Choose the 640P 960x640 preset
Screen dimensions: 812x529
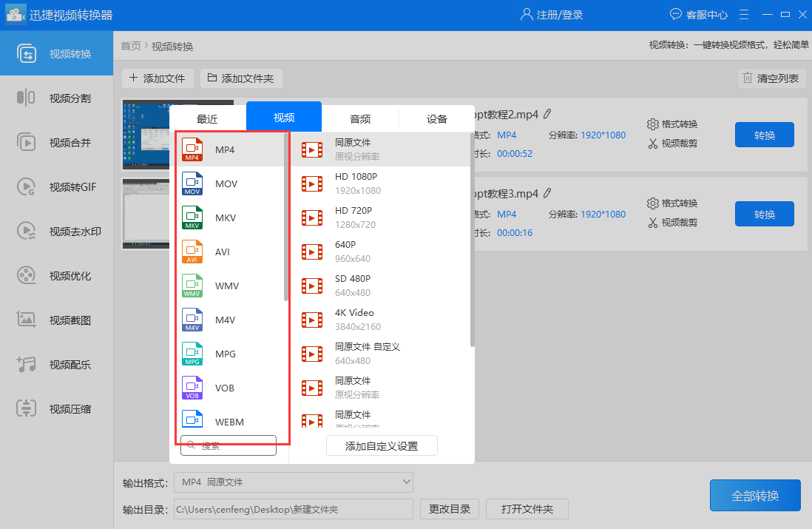pyautogui.click(x=381, y=252)
